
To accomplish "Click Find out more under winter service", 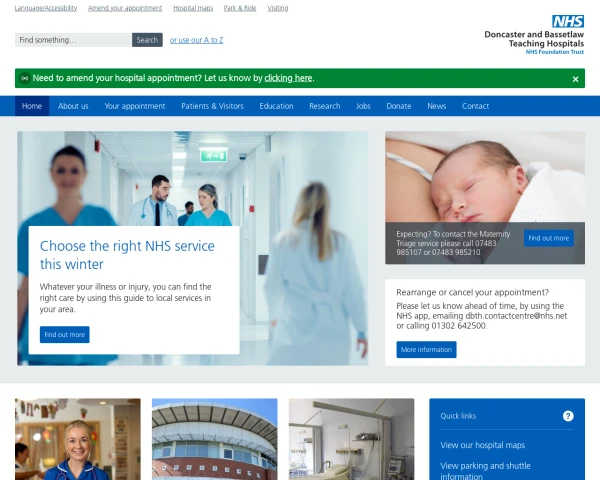I will [65, 335].
